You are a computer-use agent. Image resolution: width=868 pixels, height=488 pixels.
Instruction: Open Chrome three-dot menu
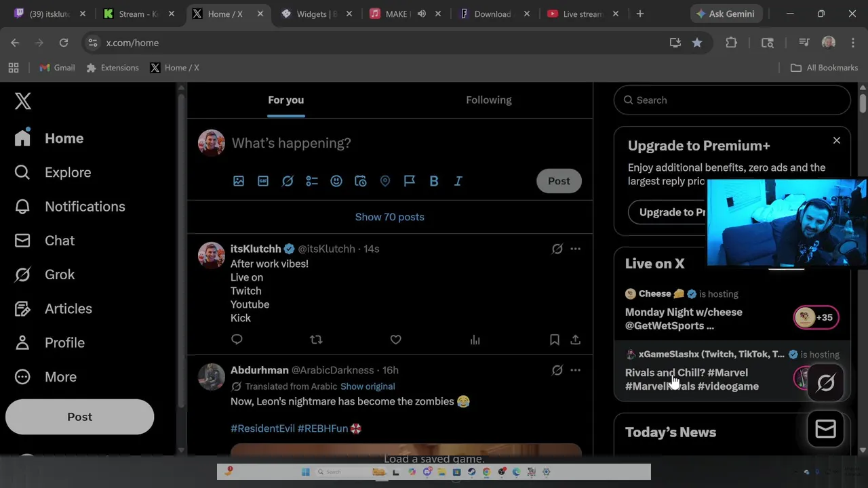pyautogui.click(x=853, y=43)
